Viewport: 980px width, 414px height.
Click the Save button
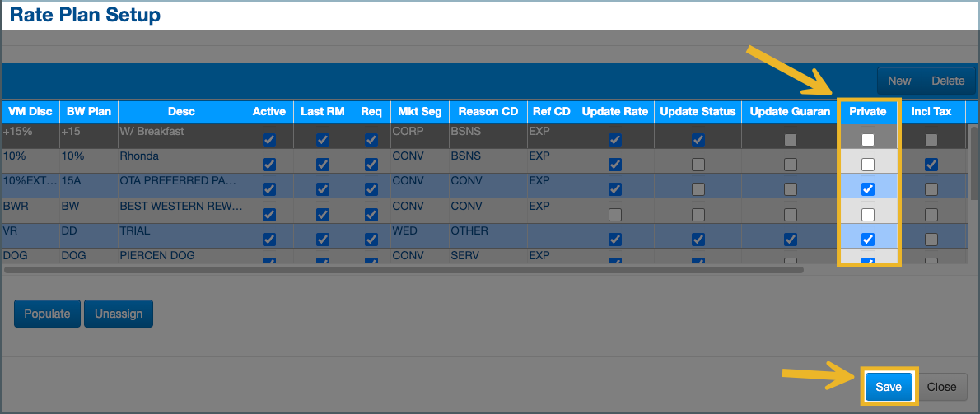(889, 387)
